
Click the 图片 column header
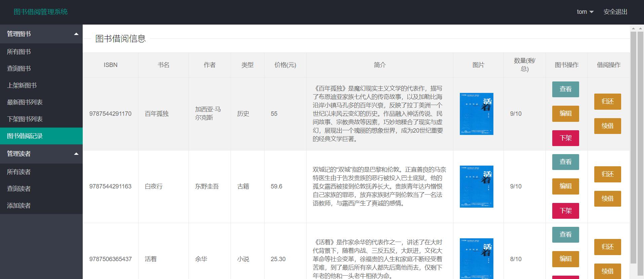pos(478,65)
